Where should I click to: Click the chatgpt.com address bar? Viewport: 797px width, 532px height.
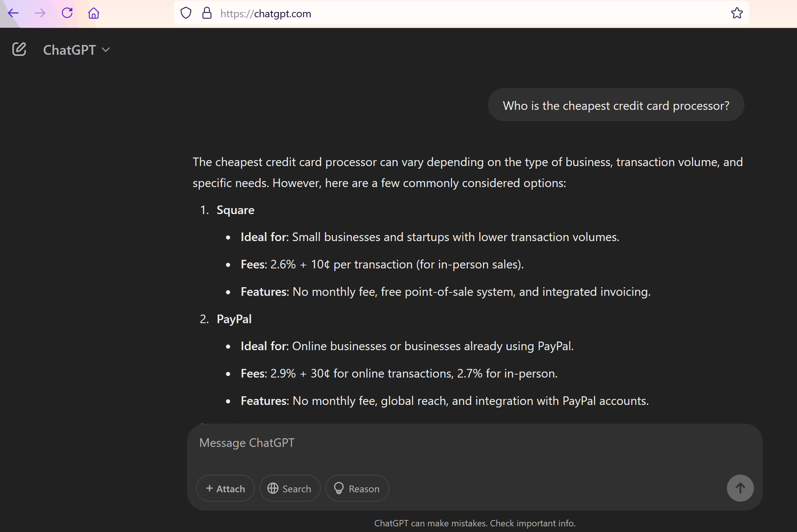pos(450,13)
